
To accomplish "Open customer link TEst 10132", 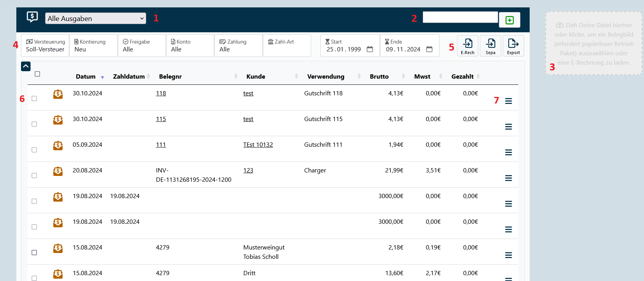I will click(258, 145).
